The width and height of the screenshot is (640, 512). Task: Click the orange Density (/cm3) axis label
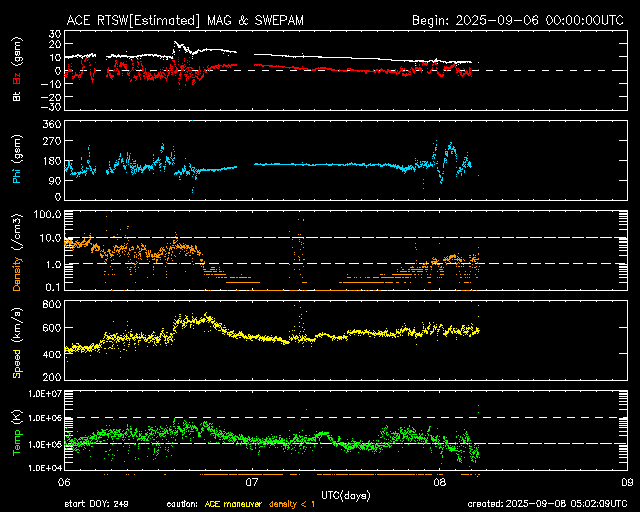[15, 253]
